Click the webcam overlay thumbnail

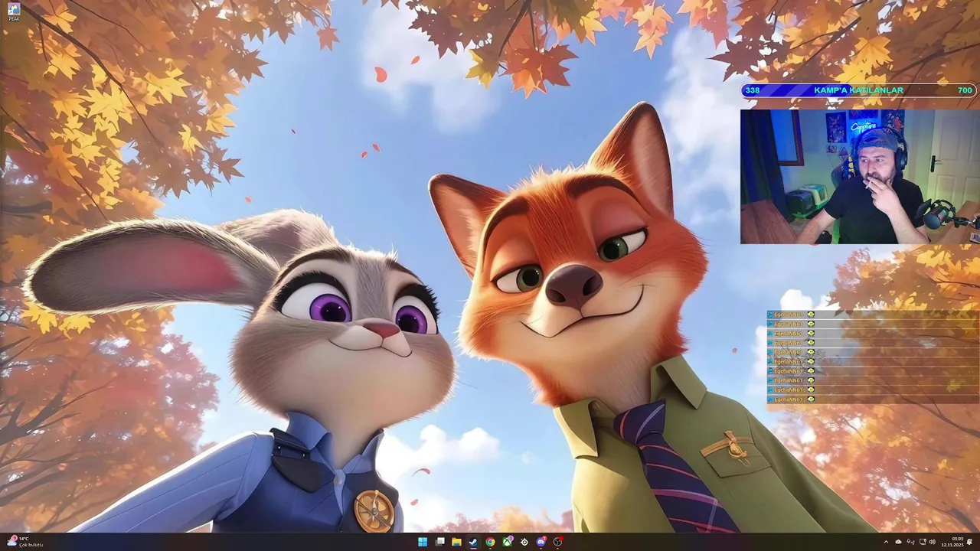click(860, 177)
